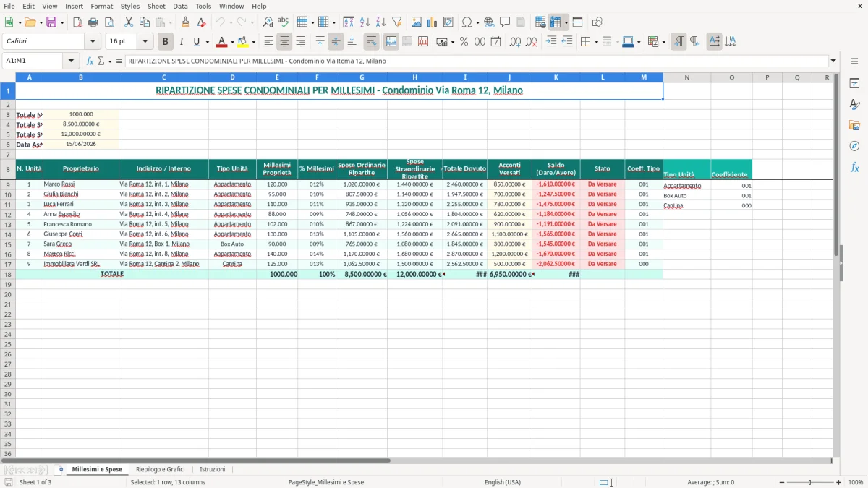
Task: Select column header G
Action: point(361,77)
